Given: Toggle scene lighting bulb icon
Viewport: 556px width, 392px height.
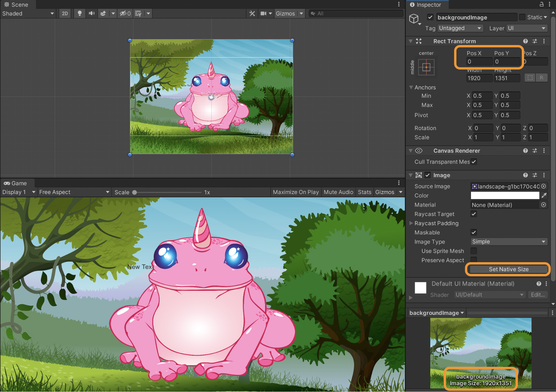Looking at the screenshot, I should pyautogui.click(x=80, y=13).
